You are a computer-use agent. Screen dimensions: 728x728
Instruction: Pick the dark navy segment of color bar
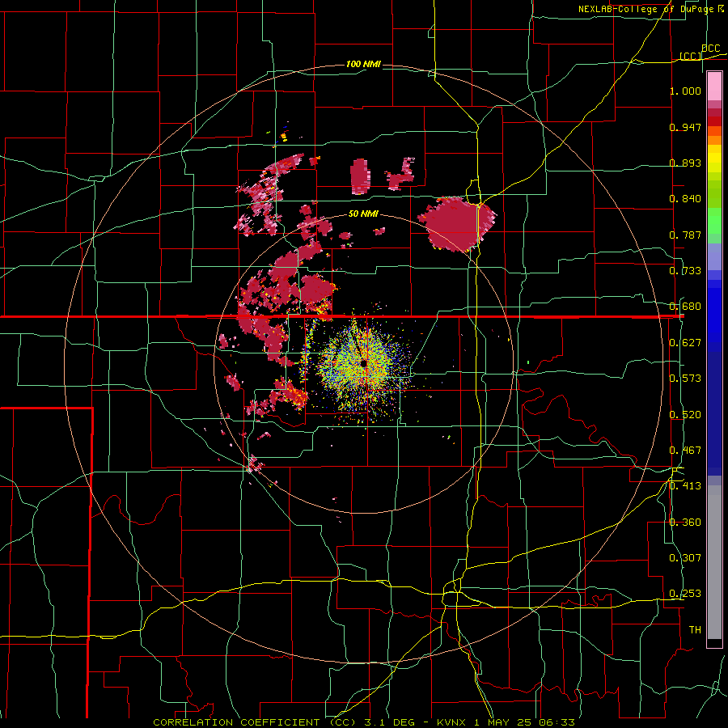[x=714, y=413]
